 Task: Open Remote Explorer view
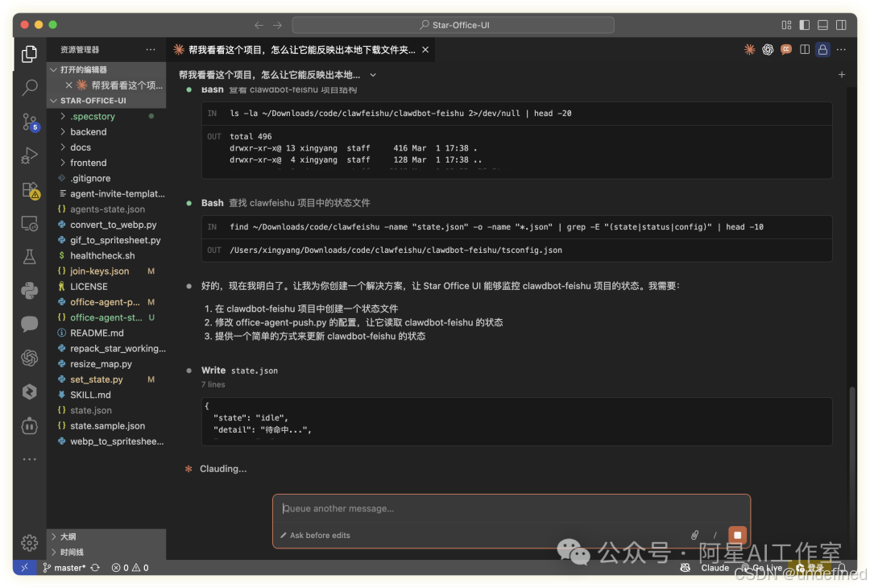pos(30,224)
